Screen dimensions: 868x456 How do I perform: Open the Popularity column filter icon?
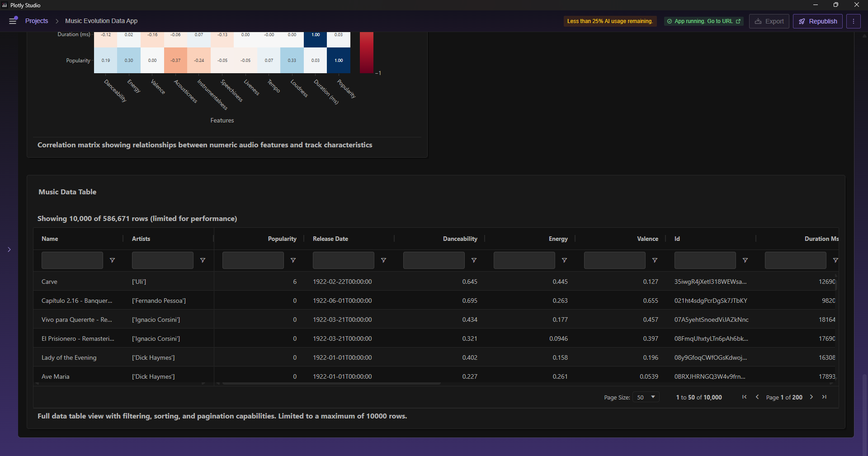(x=293, y=260)
